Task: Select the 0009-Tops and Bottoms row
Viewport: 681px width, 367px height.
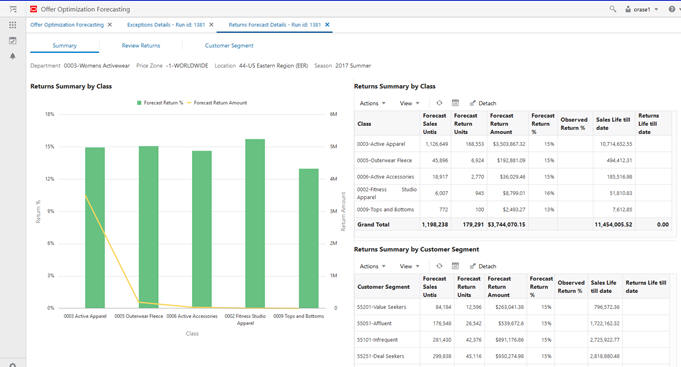Action: pos(513,209)
